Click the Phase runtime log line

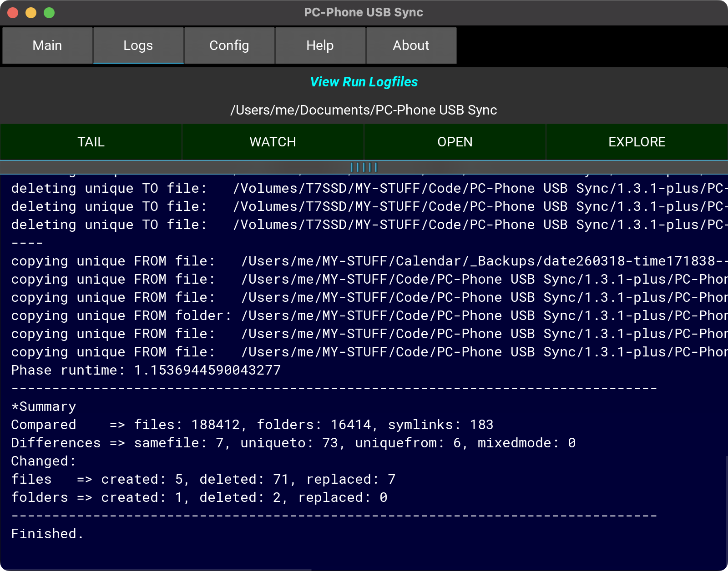point(146,370)
